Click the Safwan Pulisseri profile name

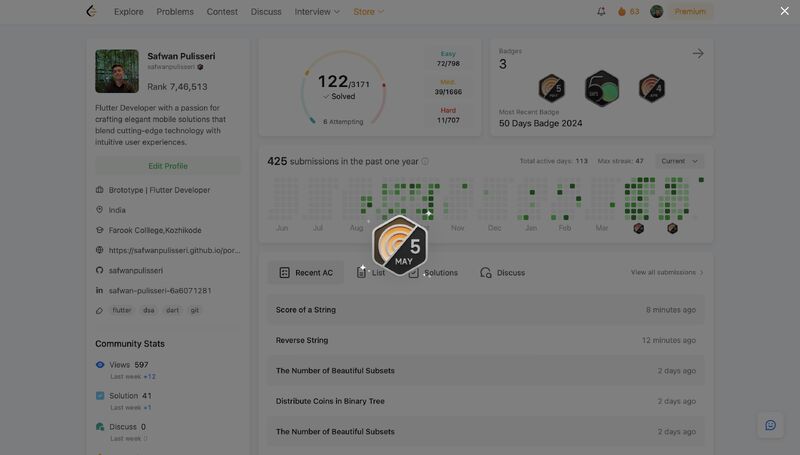pyautogui.click(x=181, y=56)
